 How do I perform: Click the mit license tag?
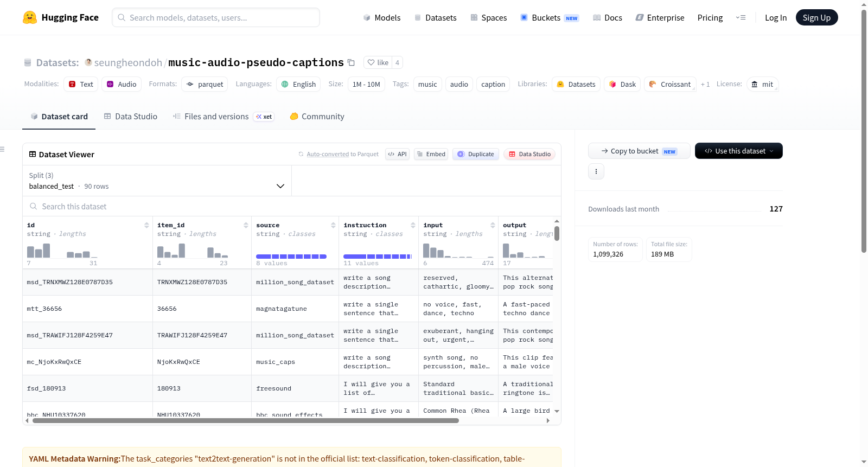763,84
